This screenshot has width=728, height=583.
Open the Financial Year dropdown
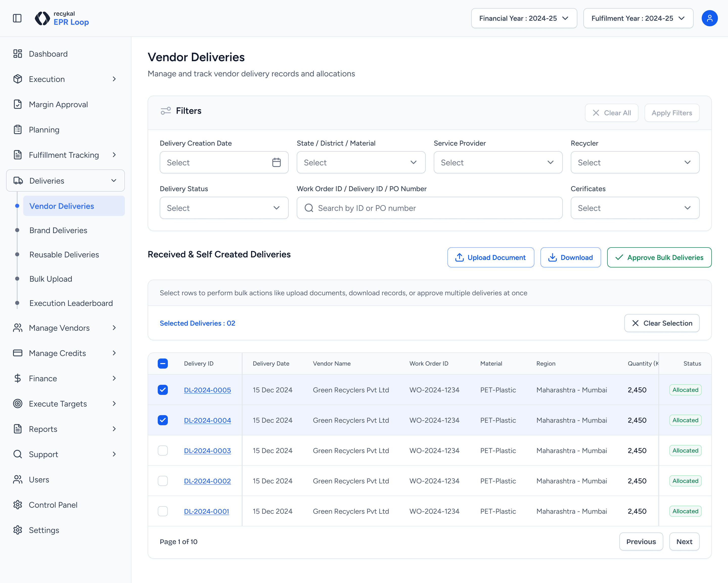(x=524, y=18)
